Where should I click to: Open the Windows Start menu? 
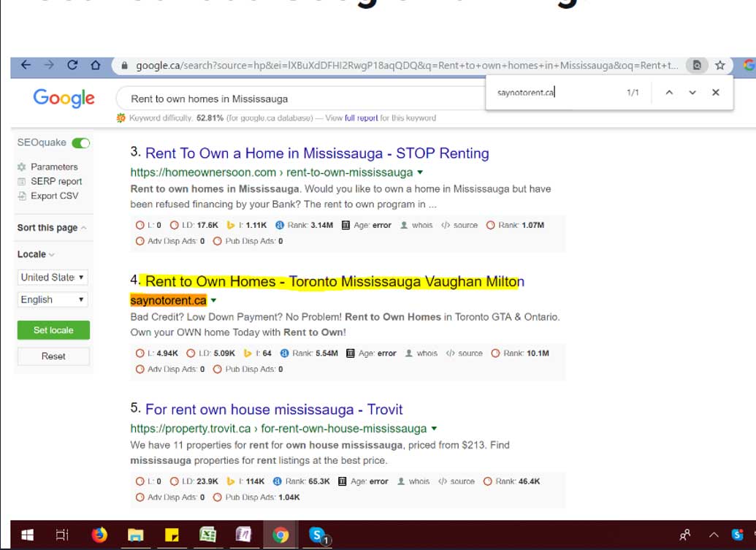28,535
